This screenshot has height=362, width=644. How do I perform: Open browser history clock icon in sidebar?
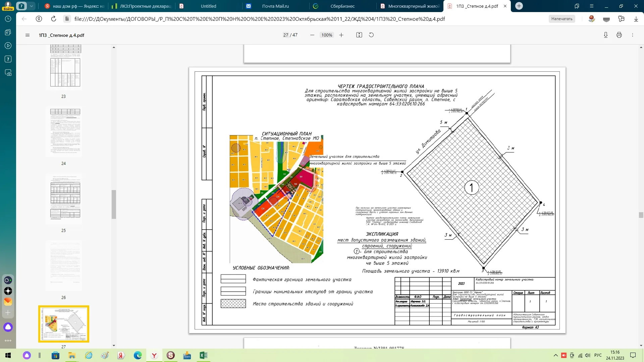click(8, 19)
